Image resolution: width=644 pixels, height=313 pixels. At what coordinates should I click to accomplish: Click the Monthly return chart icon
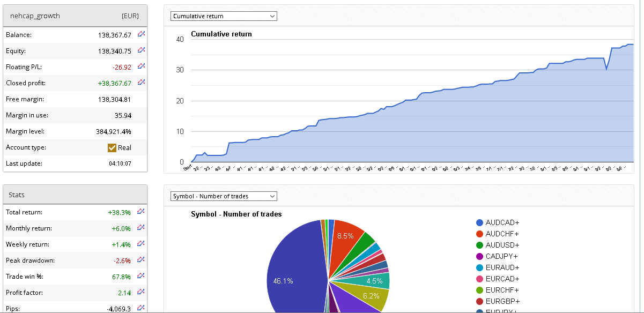click(x=141, y=228)
